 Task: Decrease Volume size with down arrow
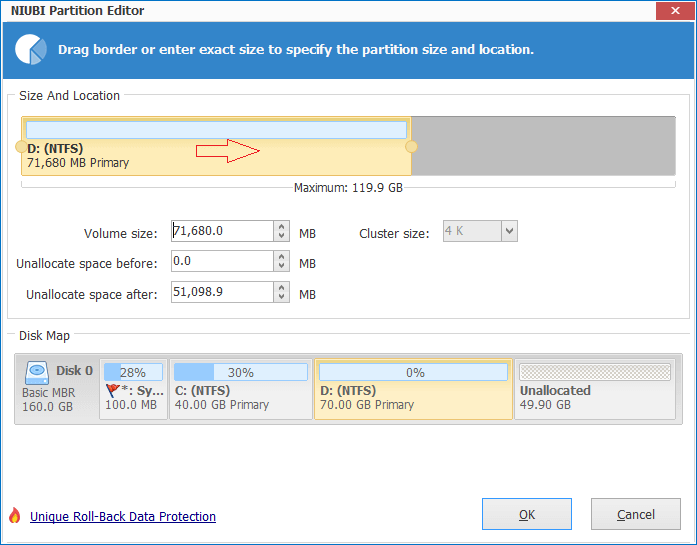click(281, 237)
